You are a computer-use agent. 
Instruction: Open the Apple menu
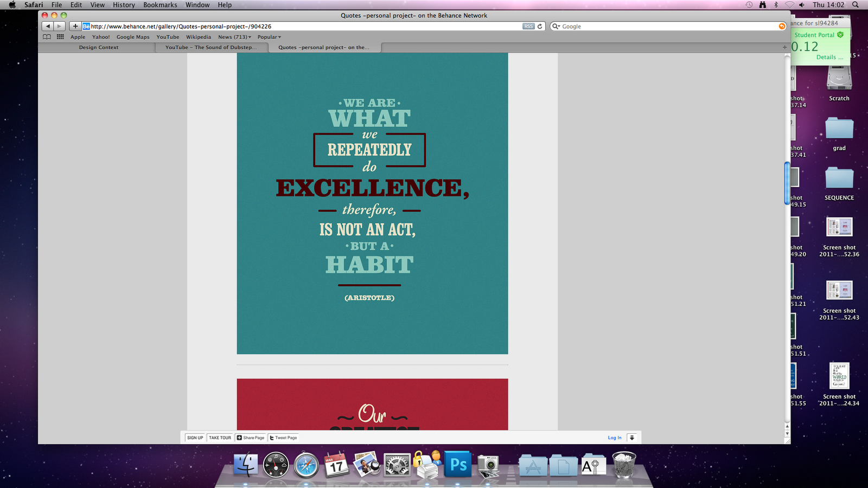click(12, 5)
